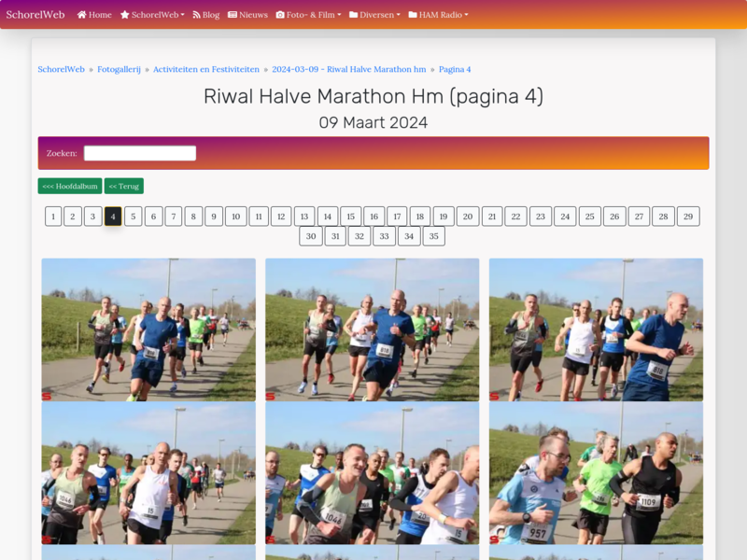Select gallery page 20
The height and width of the screenshot is (560, 747).
(468, 217)
